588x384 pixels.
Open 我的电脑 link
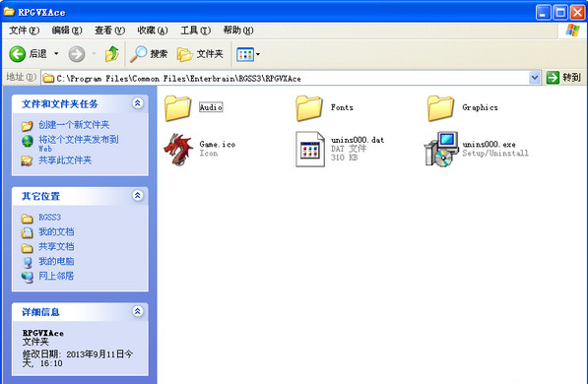coord(56,261)
